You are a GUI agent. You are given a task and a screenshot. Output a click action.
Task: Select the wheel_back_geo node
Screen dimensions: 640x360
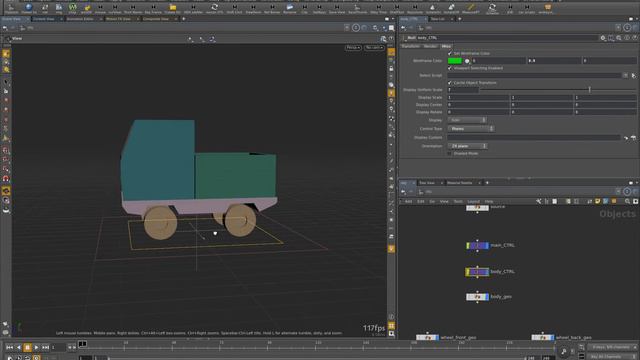543,338
